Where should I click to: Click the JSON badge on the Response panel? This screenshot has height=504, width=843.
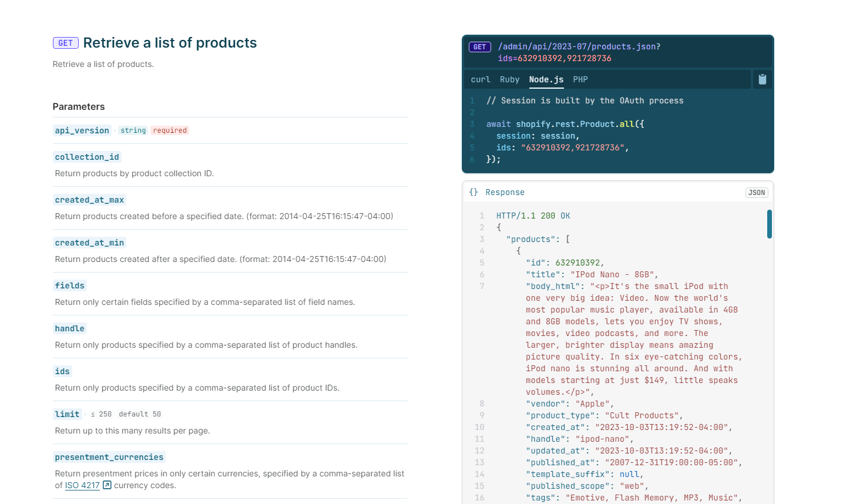pos(756,192)
